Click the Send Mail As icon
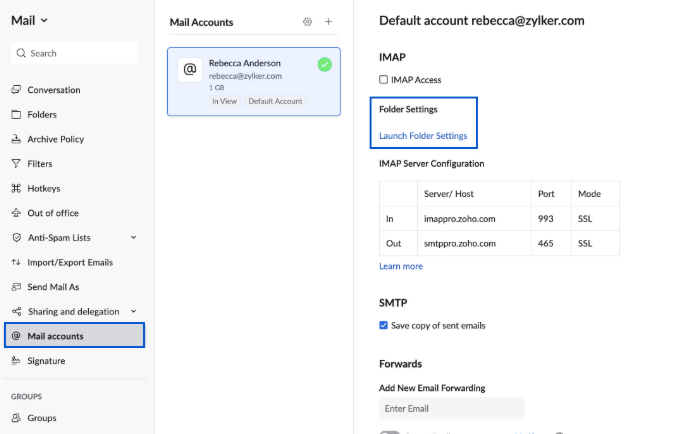Viewport: 688px width, 434px height. (16, 287)
